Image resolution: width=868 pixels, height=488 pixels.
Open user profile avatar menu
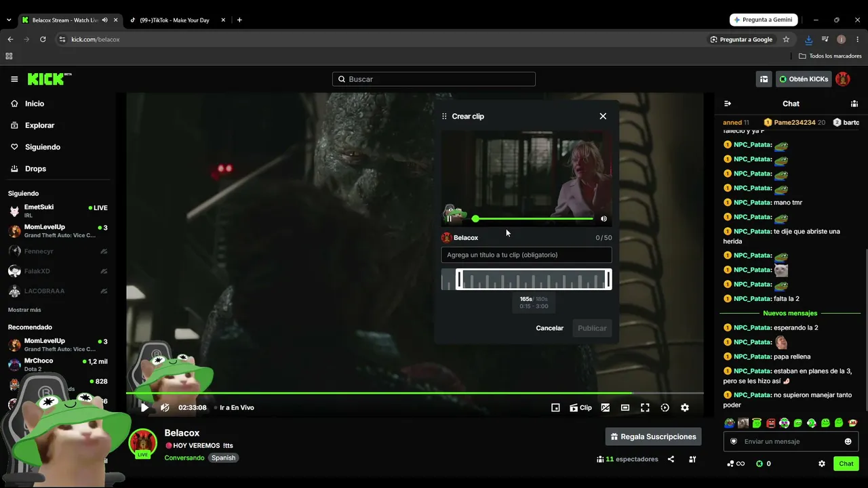pyautogui.click(x=843, y=79)
